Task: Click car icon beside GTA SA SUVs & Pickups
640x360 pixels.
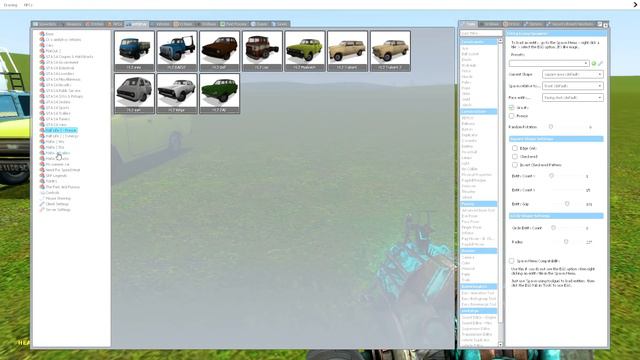Action: [42, 96]
